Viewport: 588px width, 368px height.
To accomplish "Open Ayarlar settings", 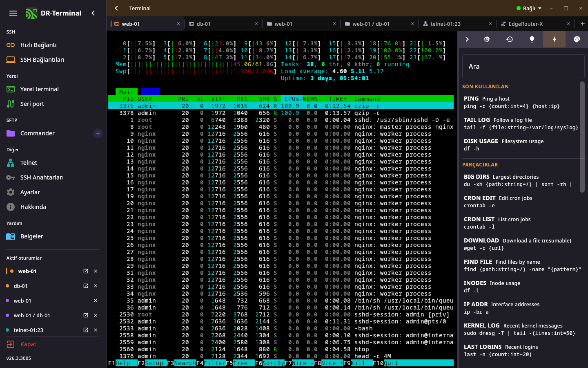I will [x=53, y=192].
